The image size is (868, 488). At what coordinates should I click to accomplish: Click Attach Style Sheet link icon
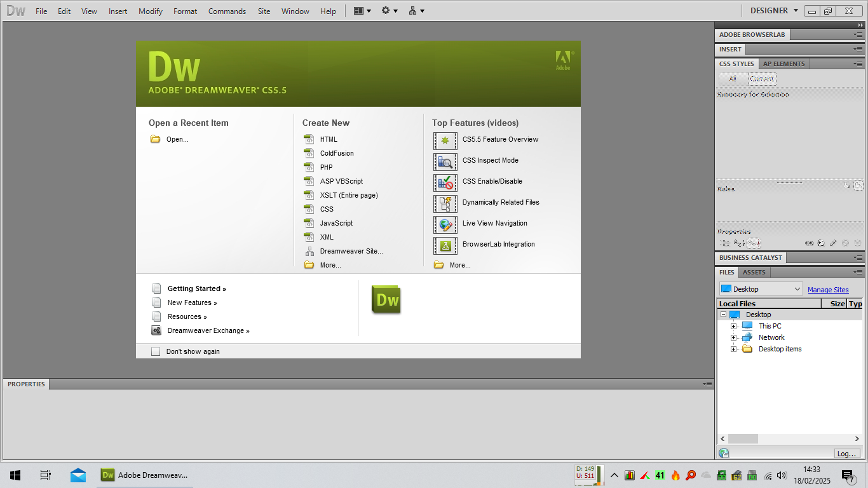[x=810, y=243]
